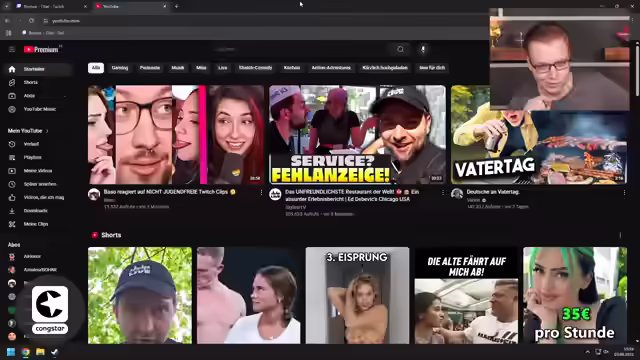Click the YouTube Premium logo
Screen dimensions: 640x360
point(42,49)
